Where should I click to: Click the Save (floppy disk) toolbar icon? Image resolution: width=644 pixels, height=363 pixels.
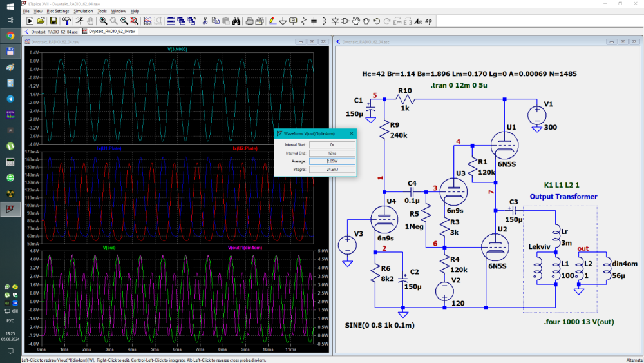click(x=55, y=21)
